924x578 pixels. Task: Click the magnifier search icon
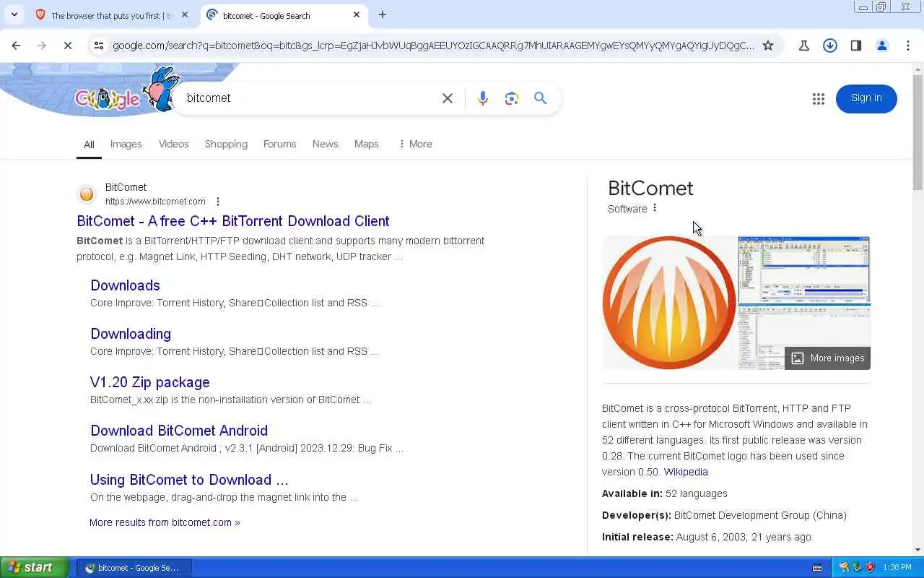tap(540, 98)
